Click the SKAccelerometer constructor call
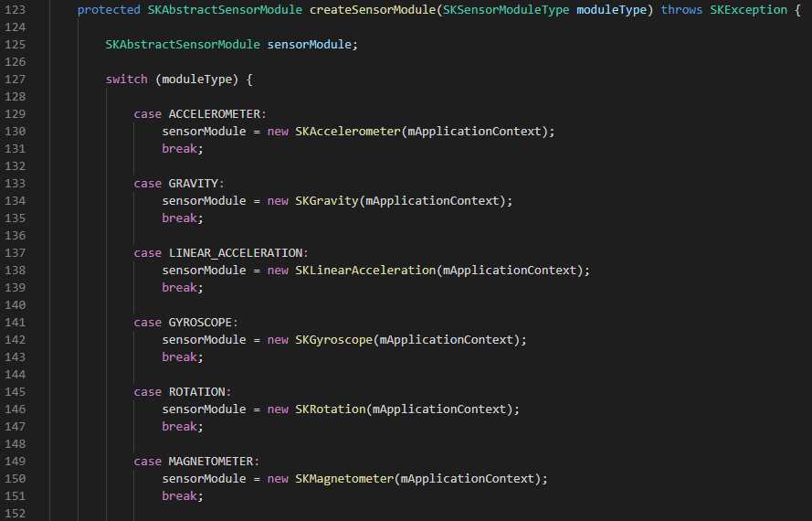Image resolution: width=812 pixels, height=521 pixels. coord(347,132)
